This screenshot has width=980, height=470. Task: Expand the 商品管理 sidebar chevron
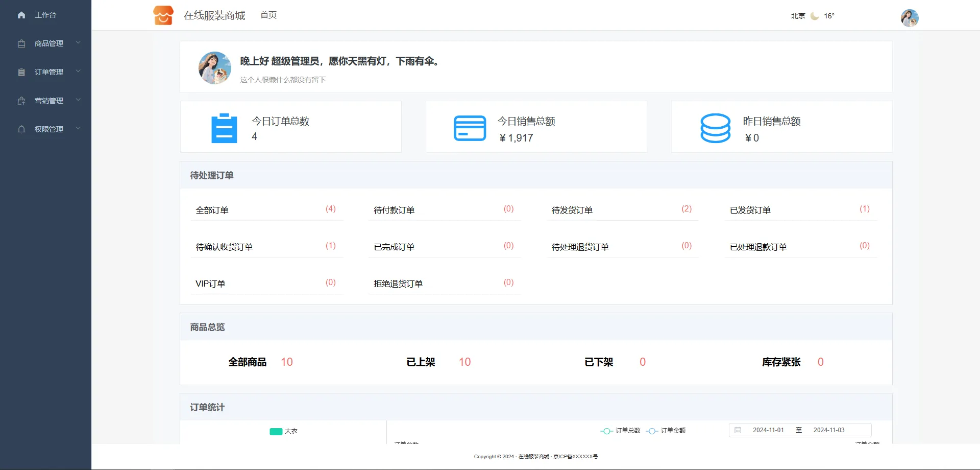point(78,43)
